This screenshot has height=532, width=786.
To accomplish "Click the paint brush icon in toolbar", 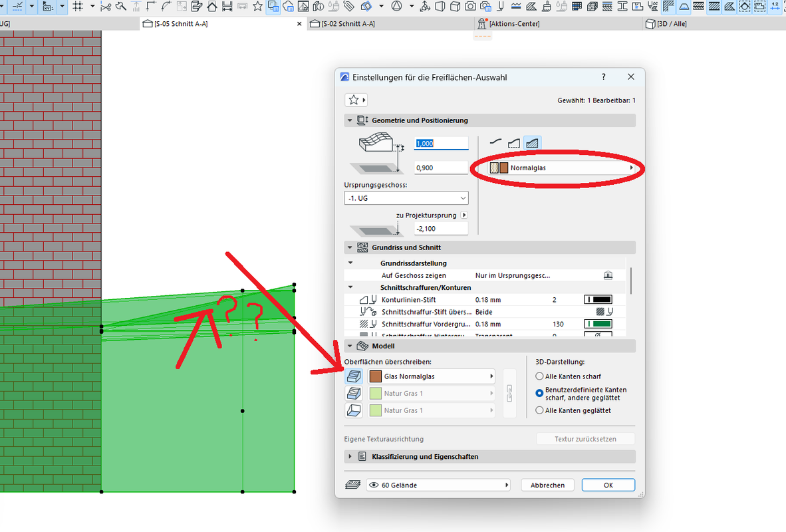I will tap(547, 7).
